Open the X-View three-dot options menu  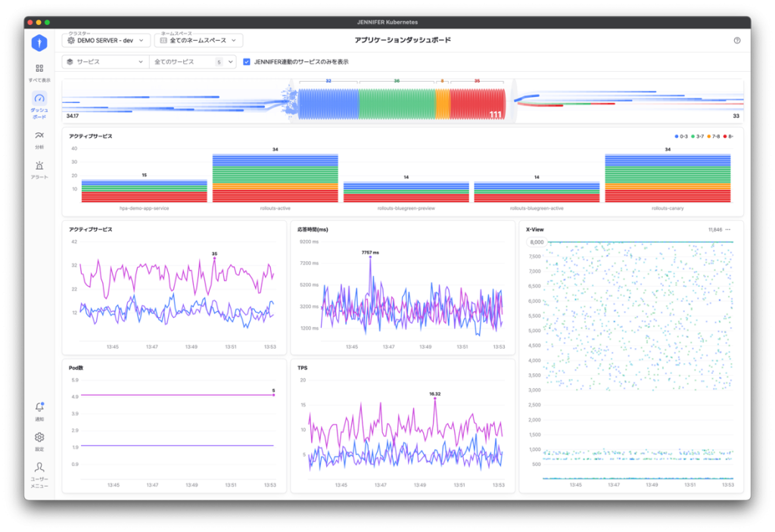pyautogui.click(x=728, y=229)
